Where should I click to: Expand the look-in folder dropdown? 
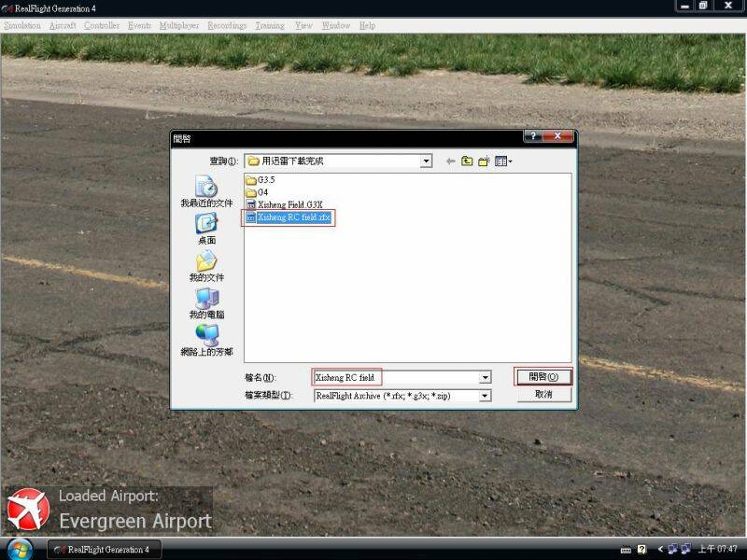tap(426, 161)
